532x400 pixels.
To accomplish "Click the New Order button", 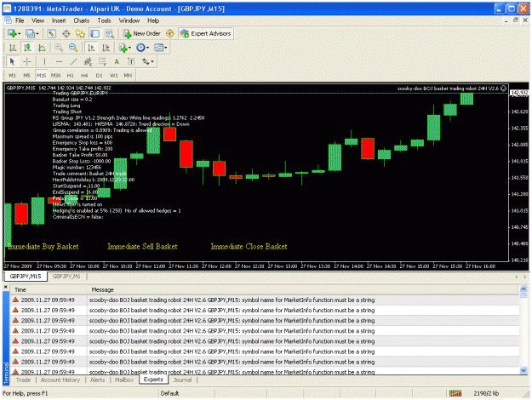I will point(142,33).
